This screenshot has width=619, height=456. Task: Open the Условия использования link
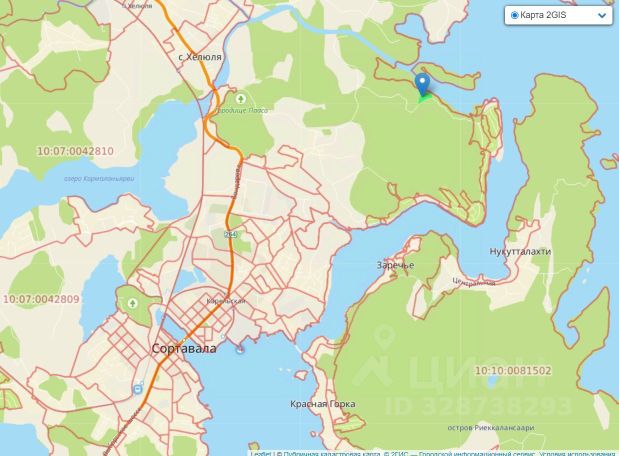pos(577,454)
